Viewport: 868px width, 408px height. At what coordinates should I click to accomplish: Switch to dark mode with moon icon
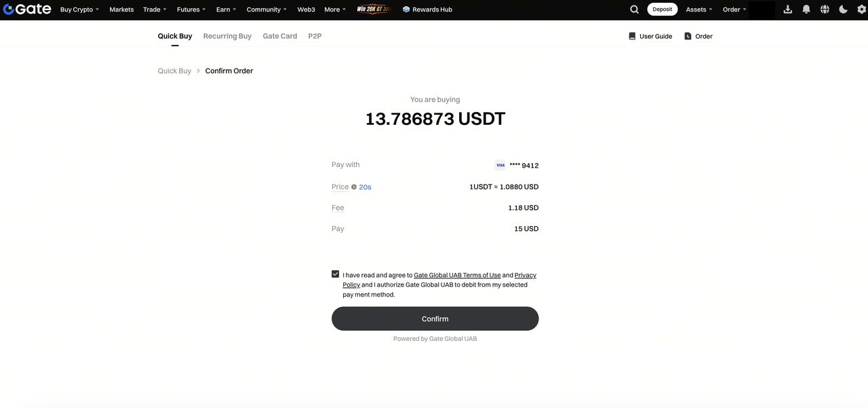(844, 10)
